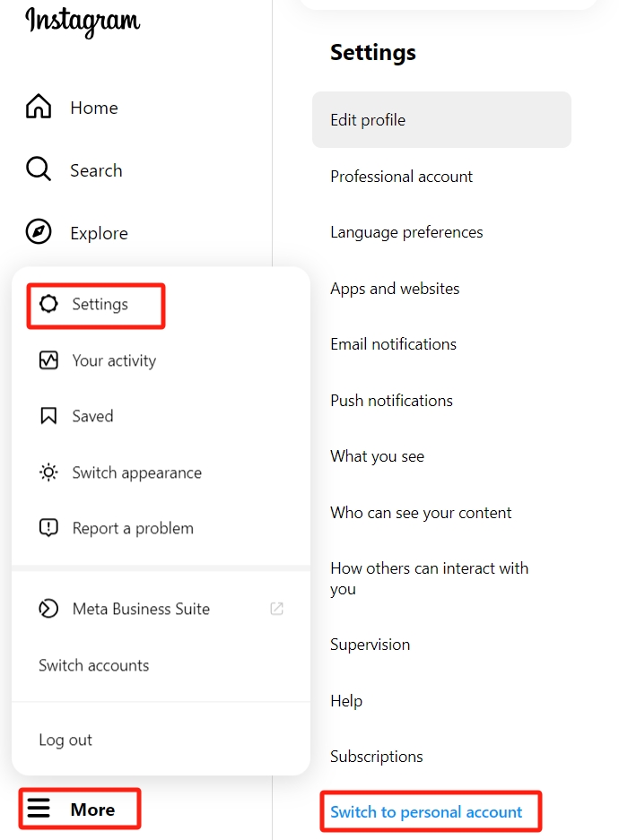
Task: Click the Instagram logo
Action: (x=83, y=22)
